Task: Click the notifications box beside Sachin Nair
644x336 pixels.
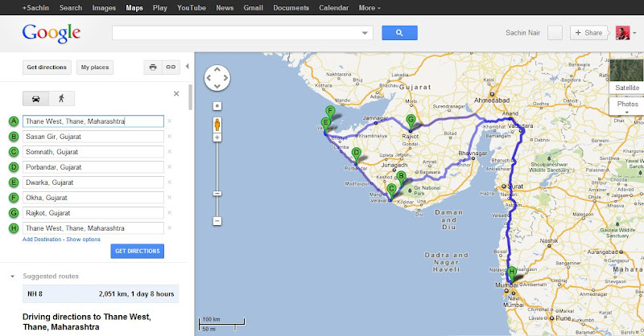Action: [x=555, y=33]
